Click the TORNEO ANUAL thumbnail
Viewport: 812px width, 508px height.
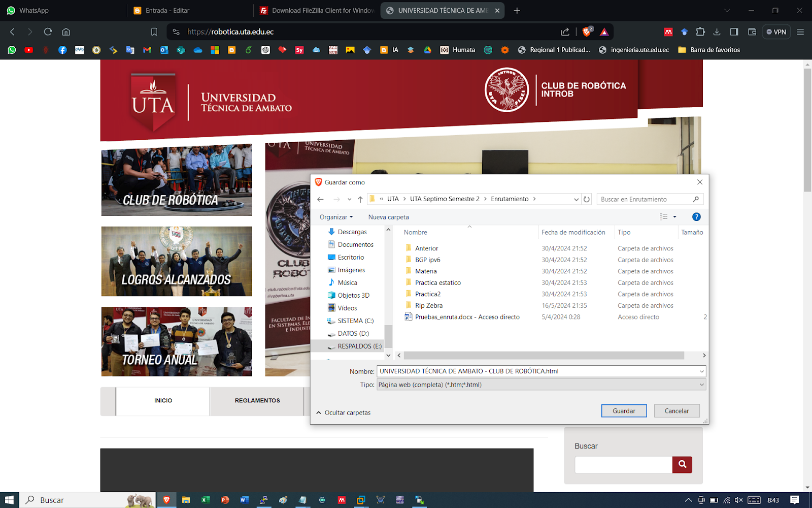[176, 341]
